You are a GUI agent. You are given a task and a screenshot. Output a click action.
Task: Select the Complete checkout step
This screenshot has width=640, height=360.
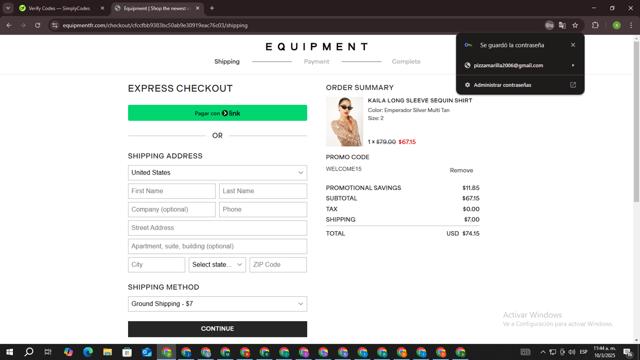pos(406,62)
